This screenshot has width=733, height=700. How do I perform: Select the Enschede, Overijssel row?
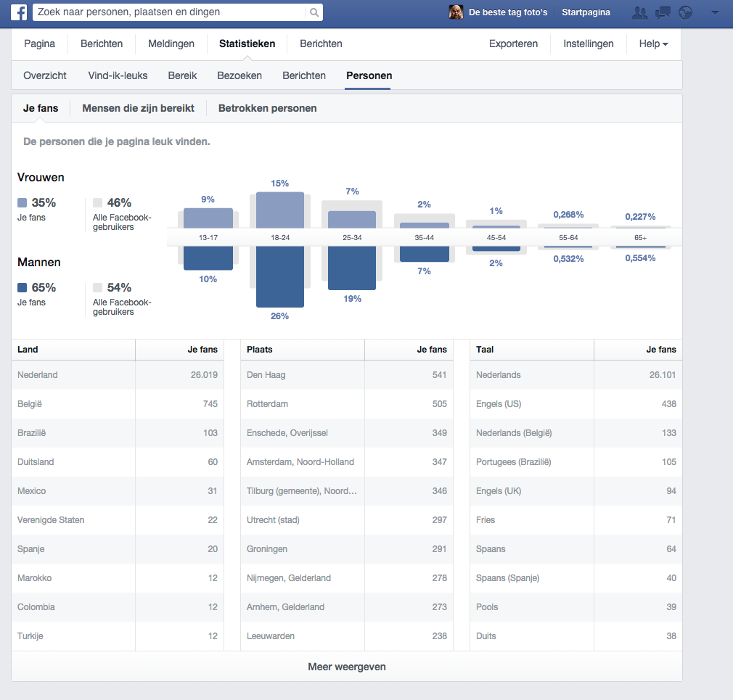click(x=347, y=433)
